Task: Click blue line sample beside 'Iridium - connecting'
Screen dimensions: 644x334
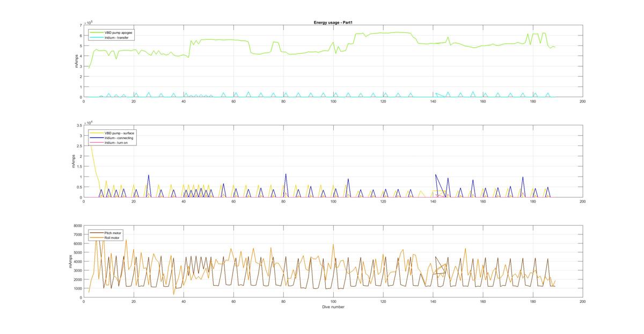Action: 97,137
